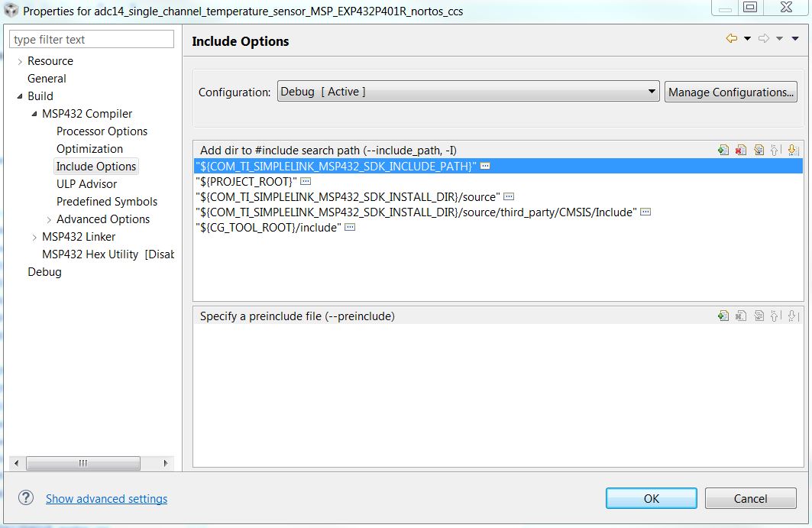The height and width of the screenshot is (528, 812).
Task: Expand the Resource tree node
Action: [20, 62]
